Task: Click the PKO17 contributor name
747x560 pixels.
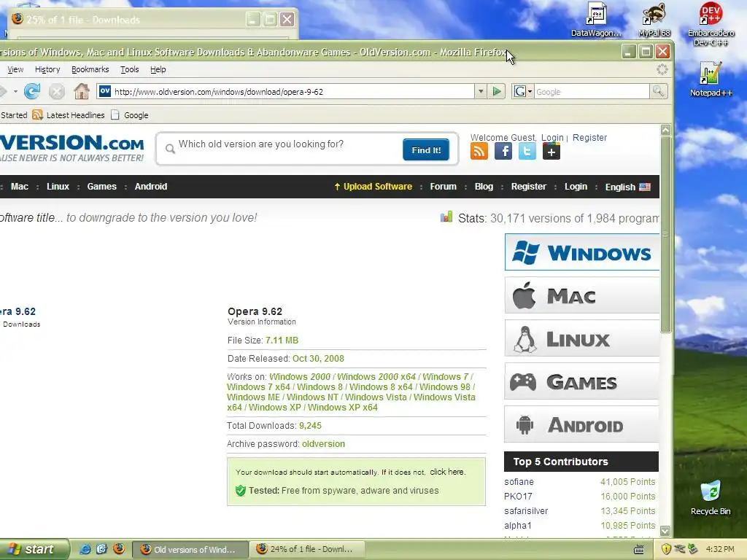Action: 518,496
